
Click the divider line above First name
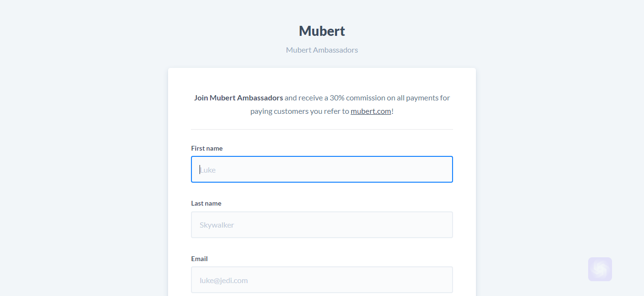pos(322,129)
